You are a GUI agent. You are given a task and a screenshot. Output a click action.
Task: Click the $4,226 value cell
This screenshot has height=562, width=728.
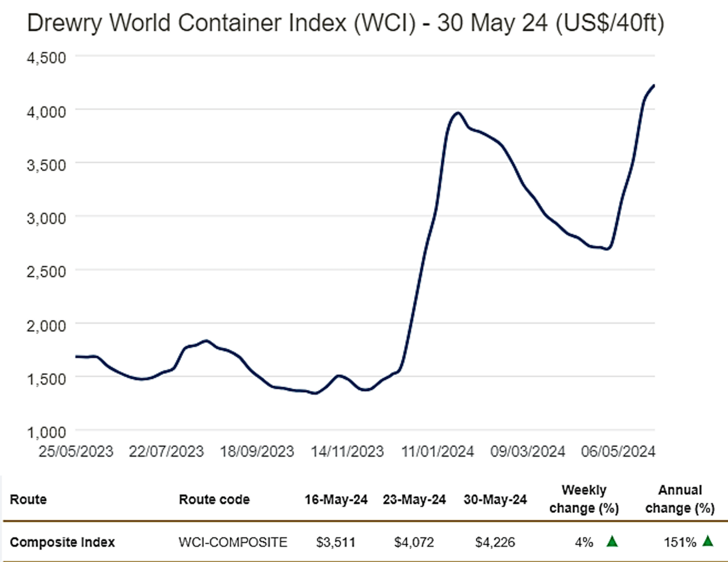pos(495,542)
